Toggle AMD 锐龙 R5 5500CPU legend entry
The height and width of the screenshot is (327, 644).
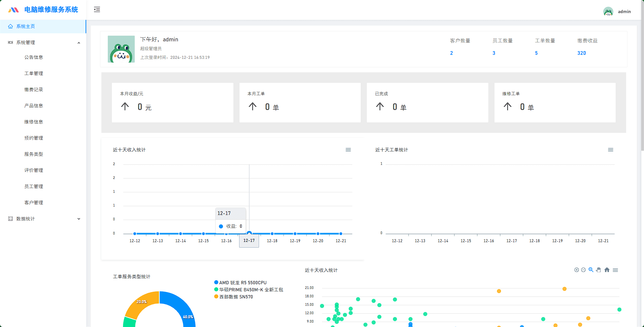pyautogui.click(x=240, y=283)
